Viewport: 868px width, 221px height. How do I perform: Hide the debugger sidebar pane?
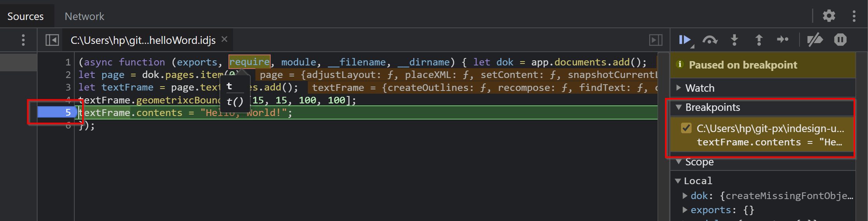(x=656, y=40)
